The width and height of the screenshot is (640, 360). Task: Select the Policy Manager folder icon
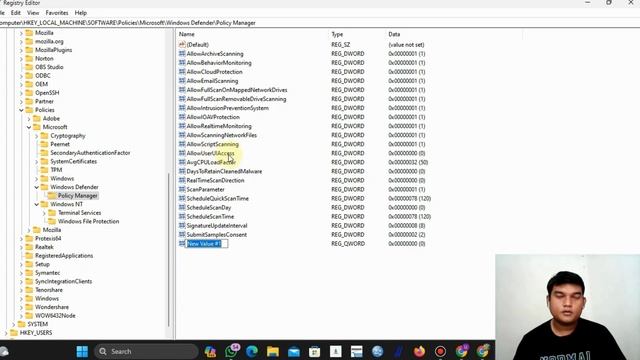point(52,196)
